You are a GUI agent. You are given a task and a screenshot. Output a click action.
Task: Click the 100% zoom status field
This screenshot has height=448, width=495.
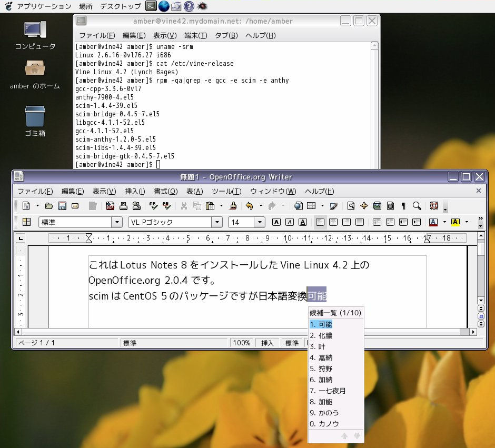[242, 343]
